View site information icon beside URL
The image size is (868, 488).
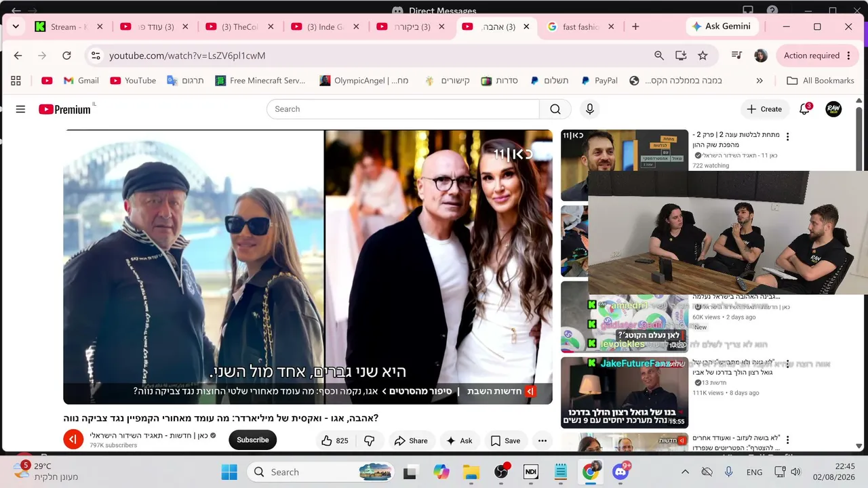point(96,56)
